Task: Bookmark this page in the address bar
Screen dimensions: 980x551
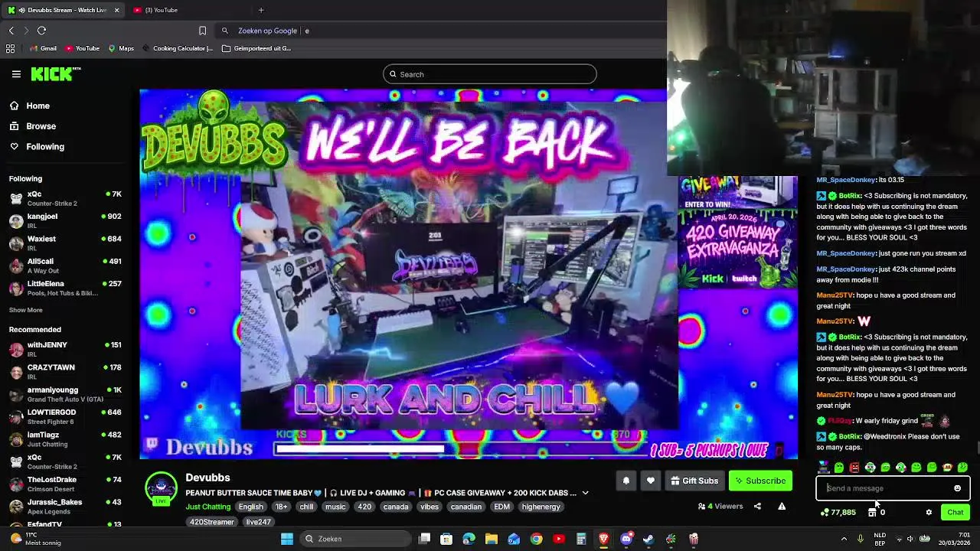Action: (202, 31)
